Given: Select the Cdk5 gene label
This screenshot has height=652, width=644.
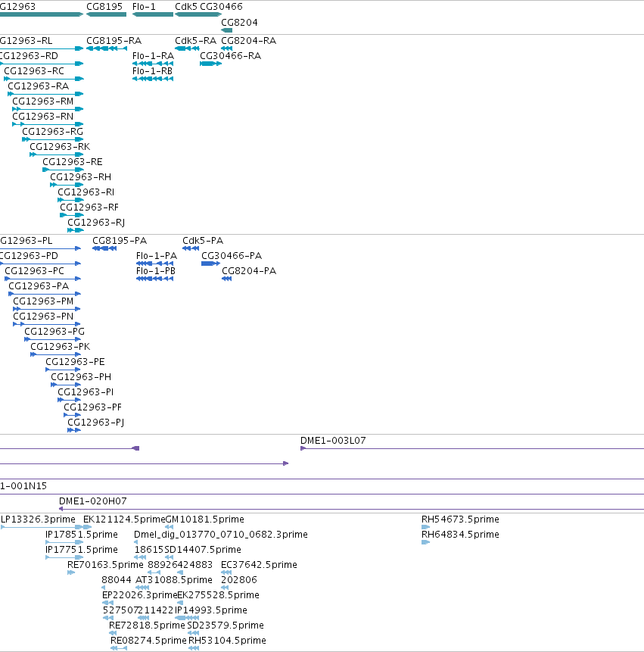Looking at the screenshot, I should click(x=186, y=7).
